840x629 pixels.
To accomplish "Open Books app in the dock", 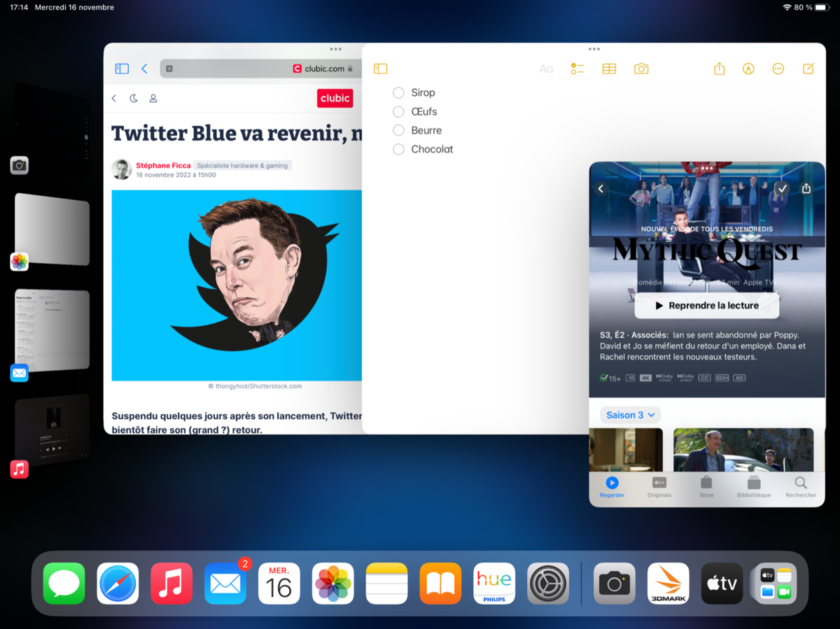I will coord(440,584).
